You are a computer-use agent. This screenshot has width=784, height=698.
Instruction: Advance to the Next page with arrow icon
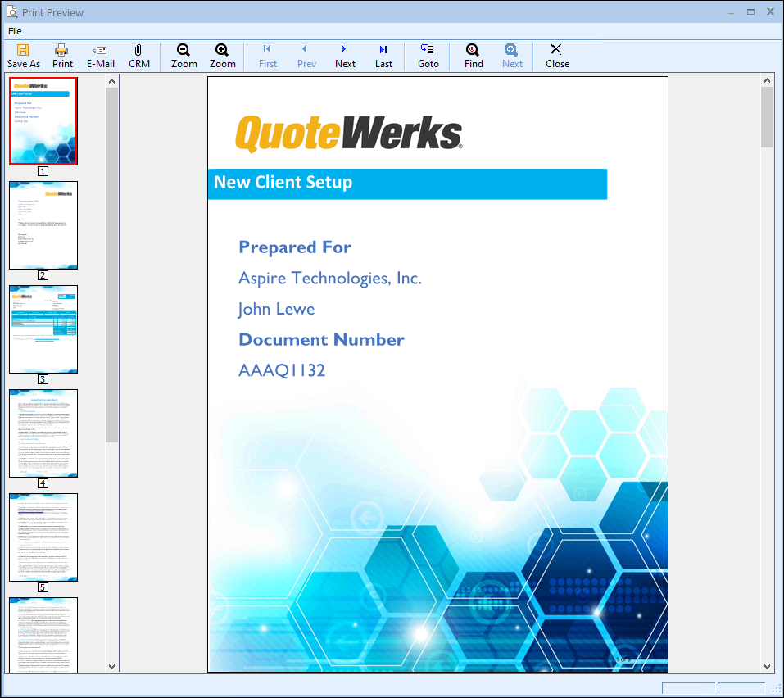click(345, 50)
